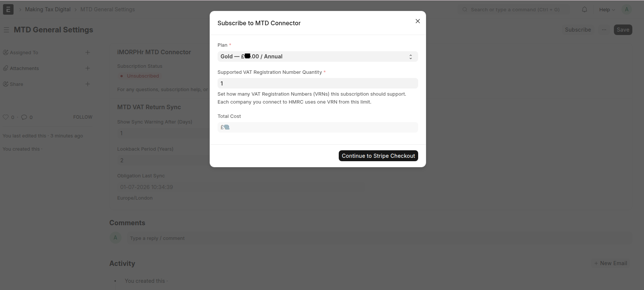Click the MTD VAT Return Sync heading

click(x=149, y=107)
